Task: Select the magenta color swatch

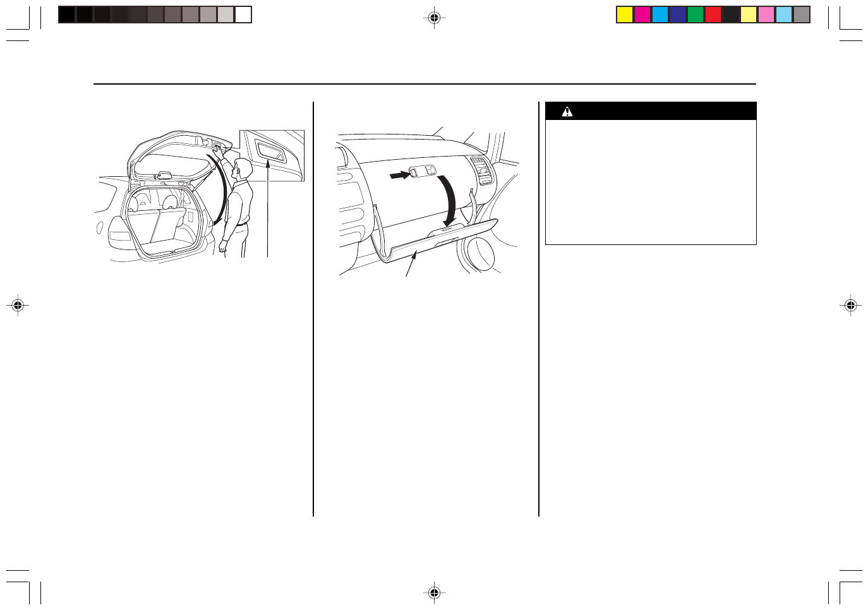Action: pos(642,15)
